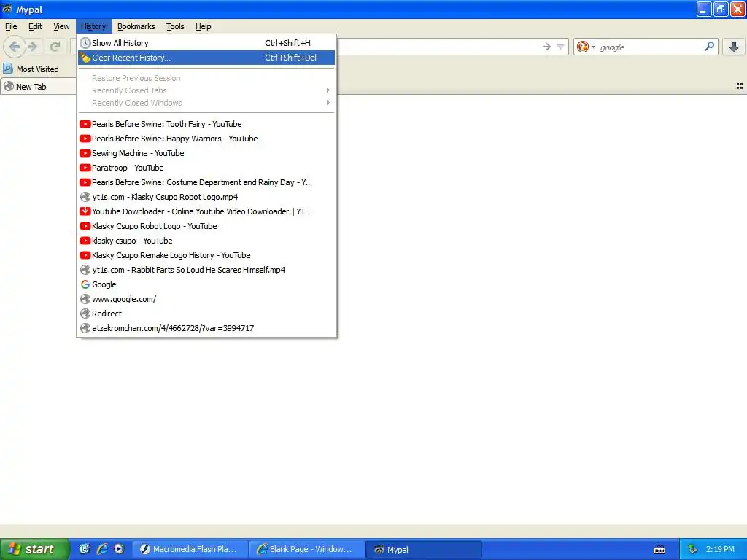Screen dimensions: 747x560
Task: Click keyboard icon in taskbar
Action: 659,550
